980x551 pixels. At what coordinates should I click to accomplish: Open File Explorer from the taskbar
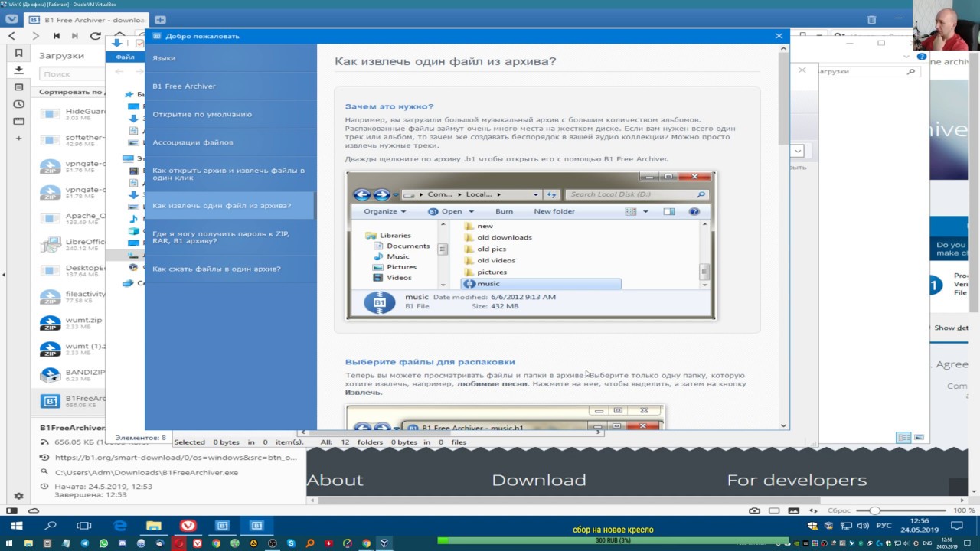154,526
